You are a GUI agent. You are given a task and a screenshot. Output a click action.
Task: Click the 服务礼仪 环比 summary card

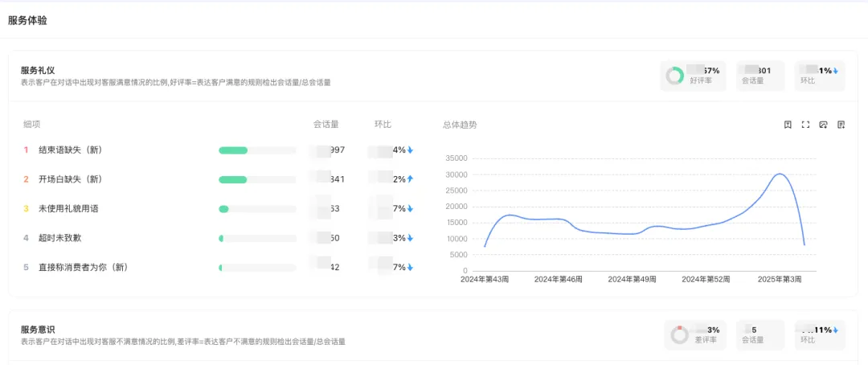820,76
